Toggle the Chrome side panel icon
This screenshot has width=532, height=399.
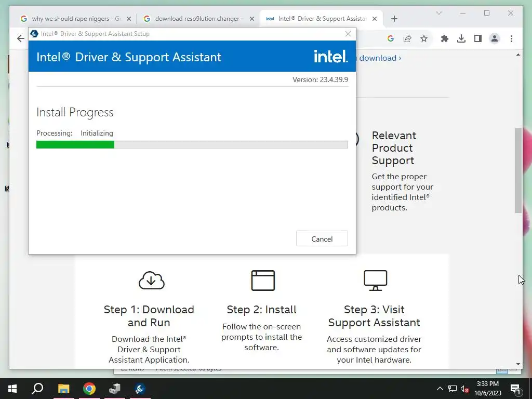point(478,38)
